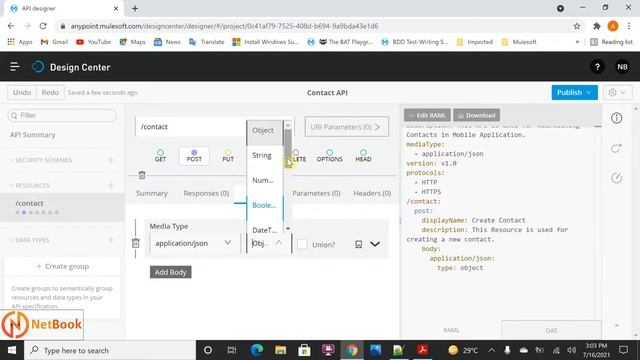Choose Num... in the type list
This screenshot has height=360, width=640.
(x=264, y=180)
